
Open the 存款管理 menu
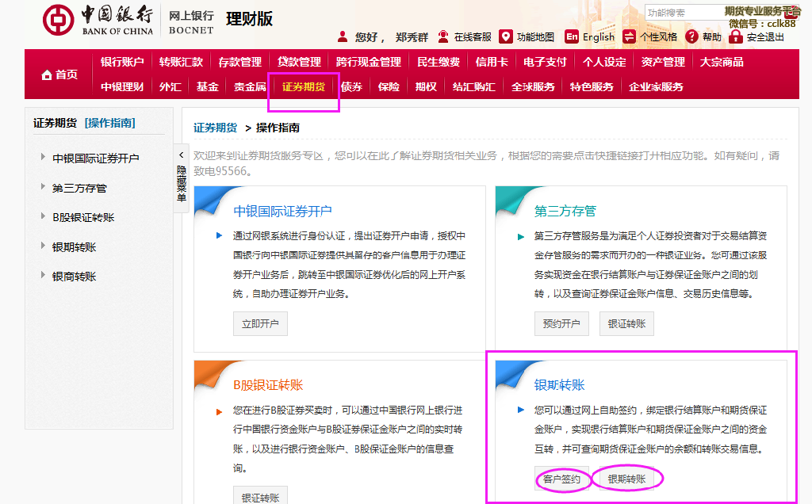tap(239, 62)
